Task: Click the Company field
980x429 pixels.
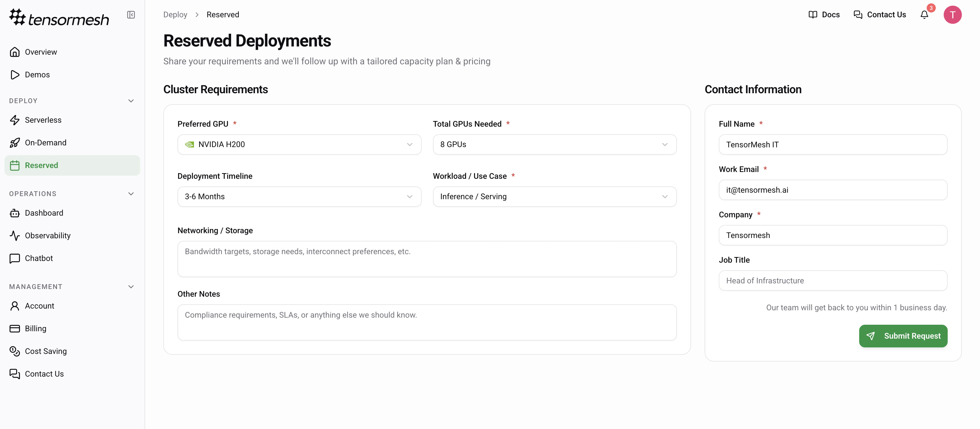Action: point(833,235)
